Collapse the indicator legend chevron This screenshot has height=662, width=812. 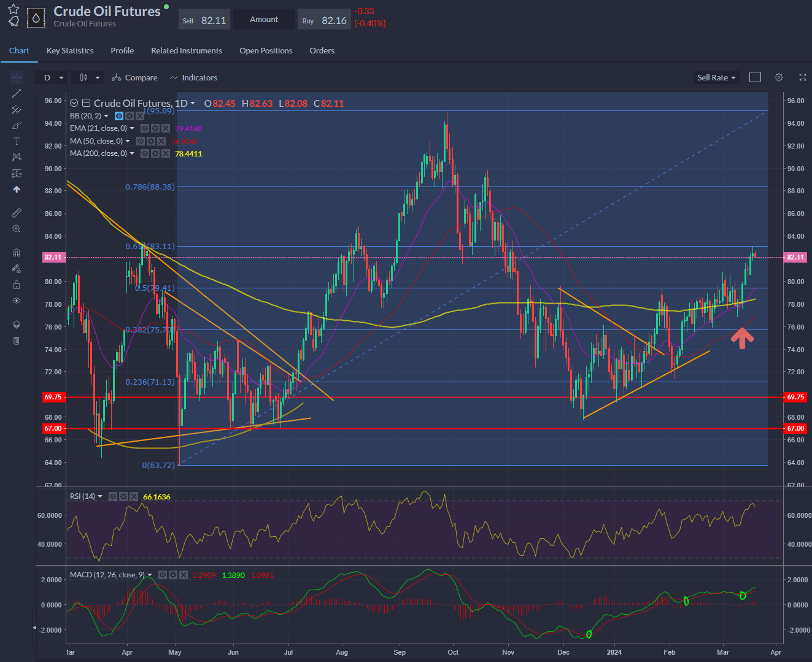(74, 103)
